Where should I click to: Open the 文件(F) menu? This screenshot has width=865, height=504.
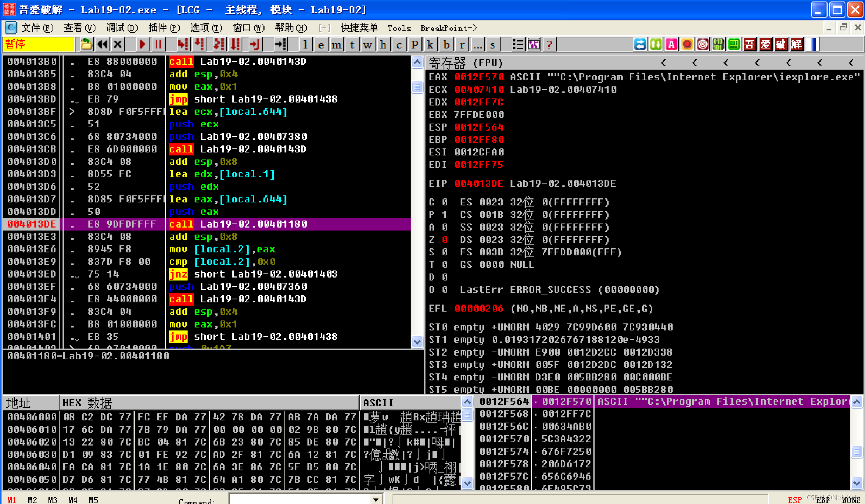click(x=37, y=28)
